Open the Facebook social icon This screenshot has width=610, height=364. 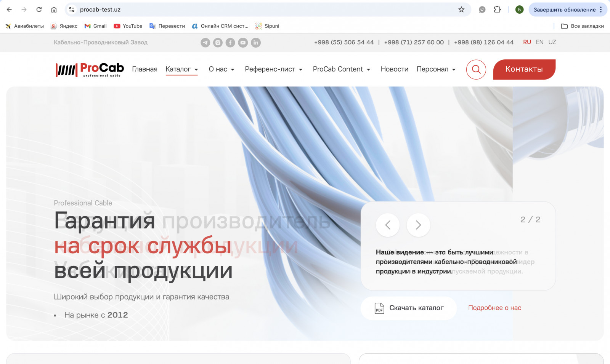point(230,43)
